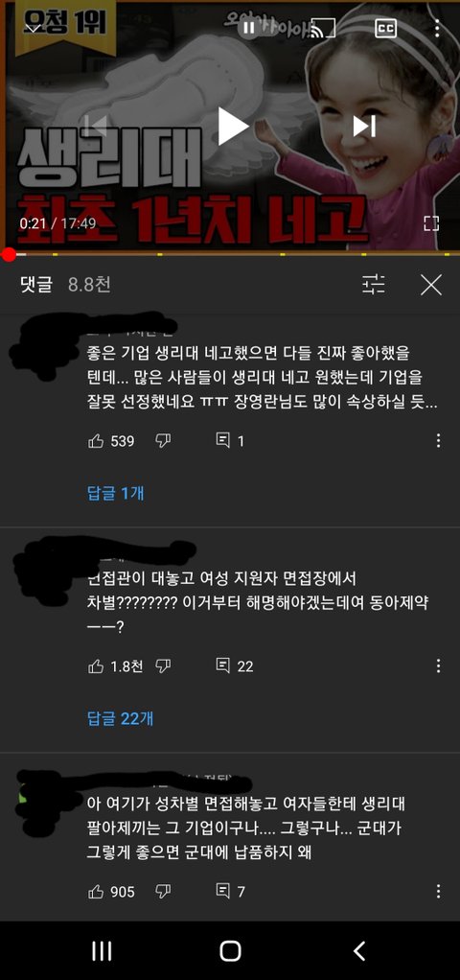Toggle closed captions CC button
The width and height of the screenshot is (460, 980).
[x=385, y=28]
